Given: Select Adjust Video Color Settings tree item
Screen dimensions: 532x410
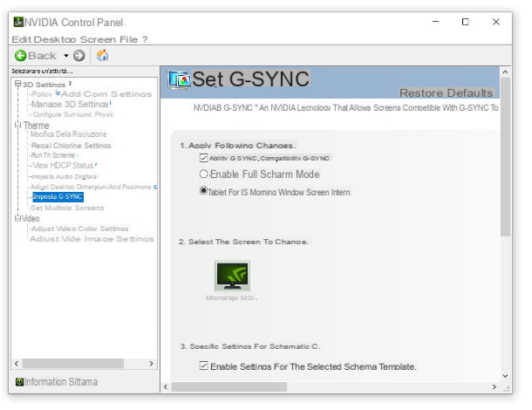Looking at the screenshot, I should pyautogui.click(x=79, y=229).
